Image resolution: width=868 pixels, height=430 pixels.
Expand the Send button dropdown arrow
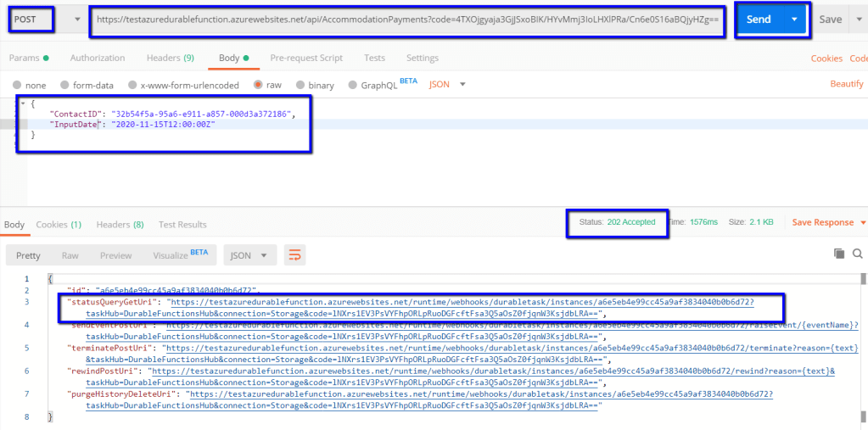point(795,20)
